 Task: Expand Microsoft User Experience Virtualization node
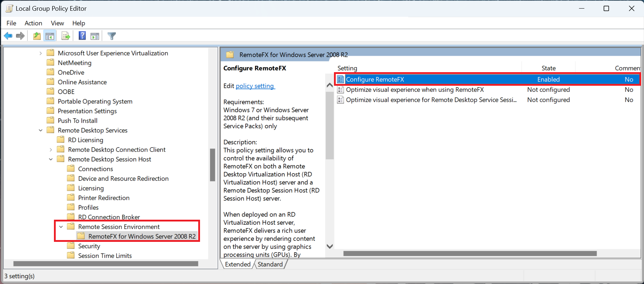coord(41,53)
